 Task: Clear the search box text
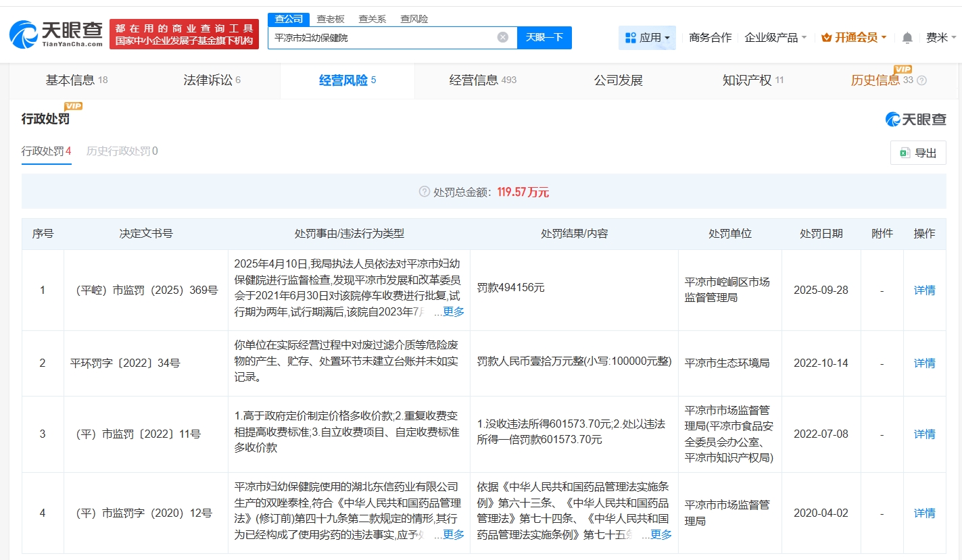point(502,37)
